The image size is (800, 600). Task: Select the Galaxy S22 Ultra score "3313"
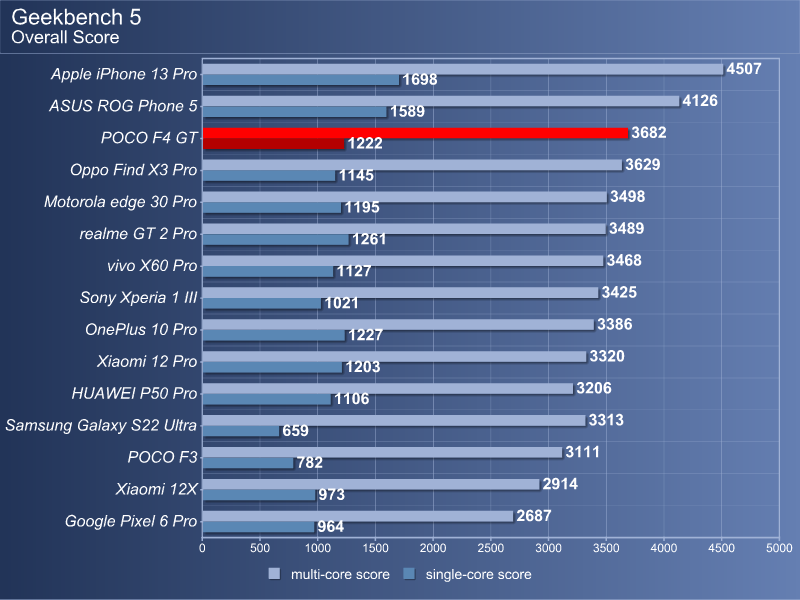[x=606, y=420]
